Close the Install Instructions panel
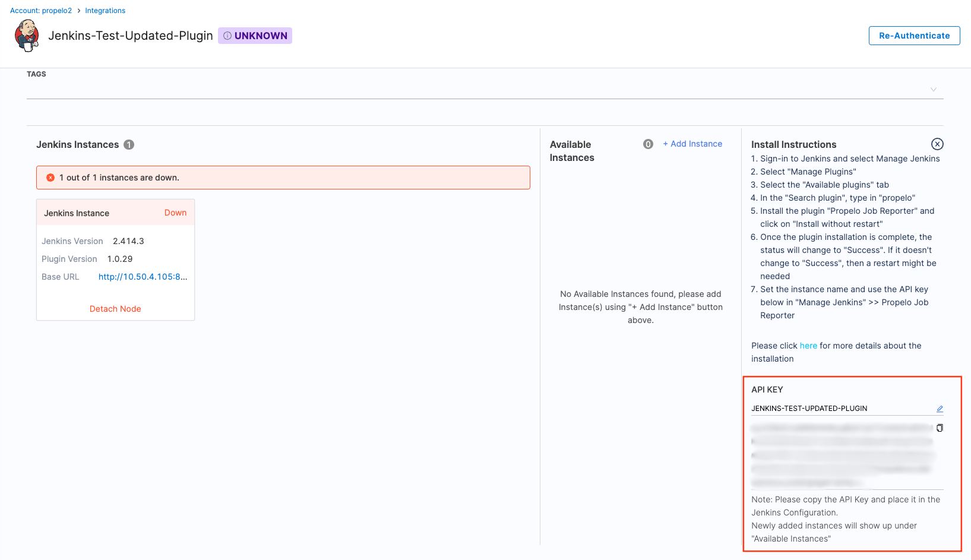 937,144
